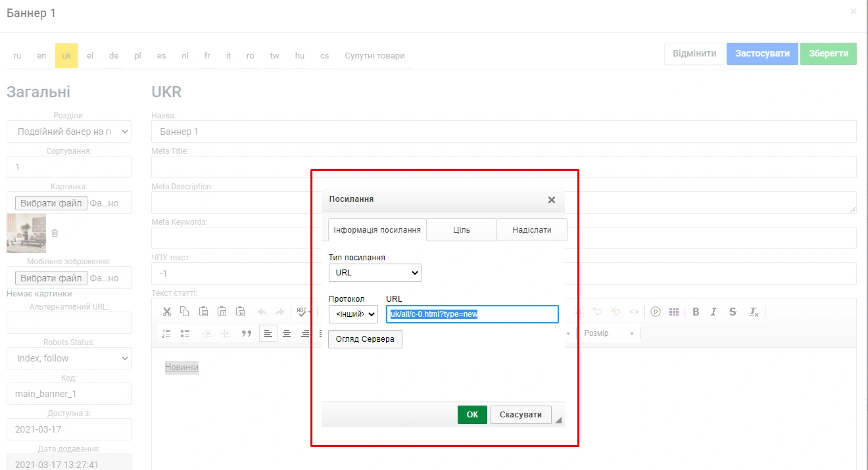Viewport: 868px width, 470px height.
Task: Delete the banner image with trash icon
Action: tap(55, 233)
